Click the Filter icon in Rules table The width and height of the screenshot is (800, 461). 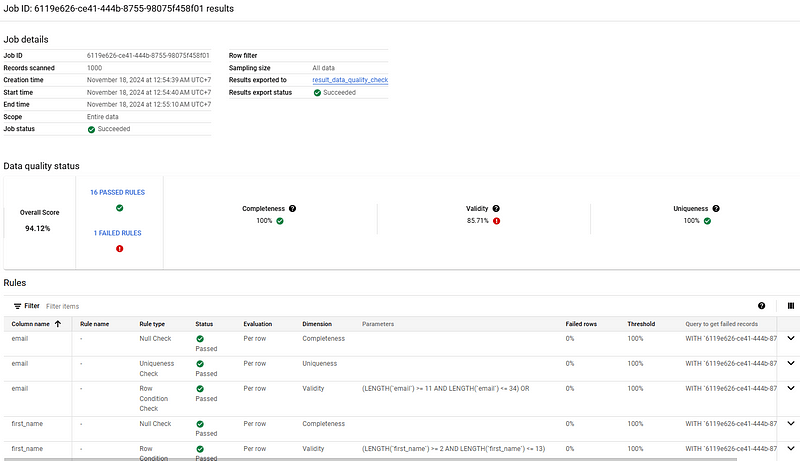pos(17,306)
